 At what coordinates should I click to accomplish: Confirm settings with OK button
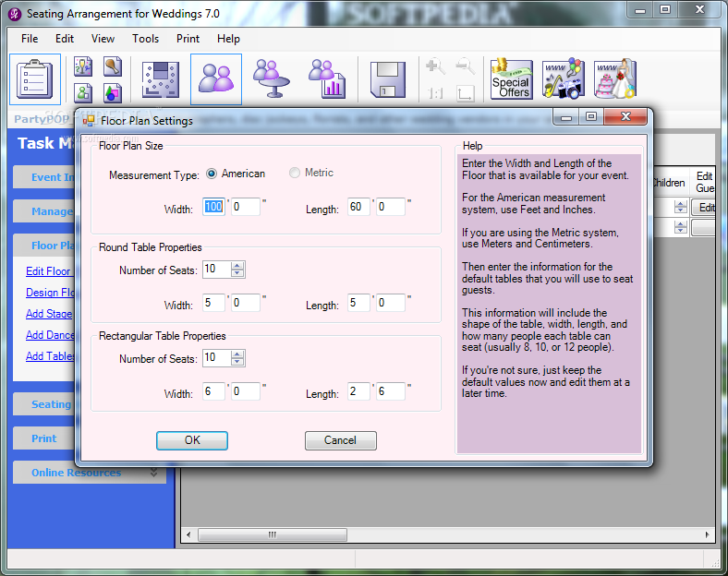pyautogui.click(x=192, y=440)
